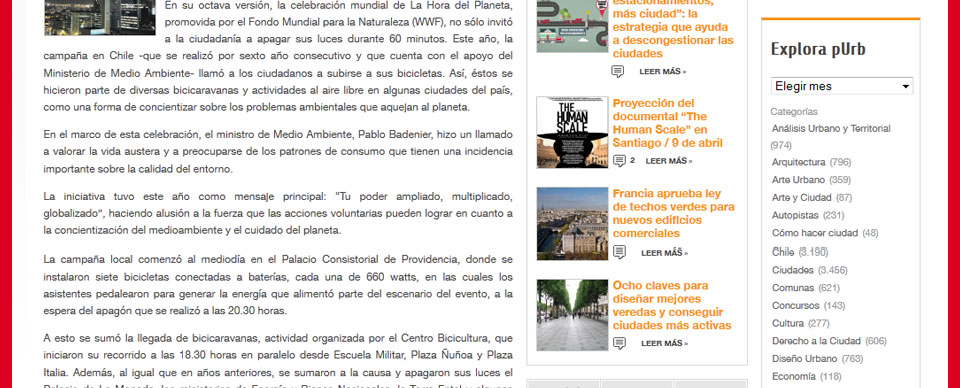The image size is (960, 388).
Task: Open 'Francia aprueba ley de techos verdes' headline
Action: [x=673, y=214]
